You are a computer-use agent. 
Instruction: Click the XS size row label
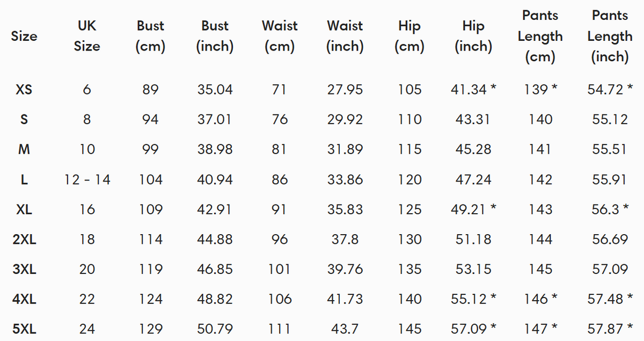point(24,90)
